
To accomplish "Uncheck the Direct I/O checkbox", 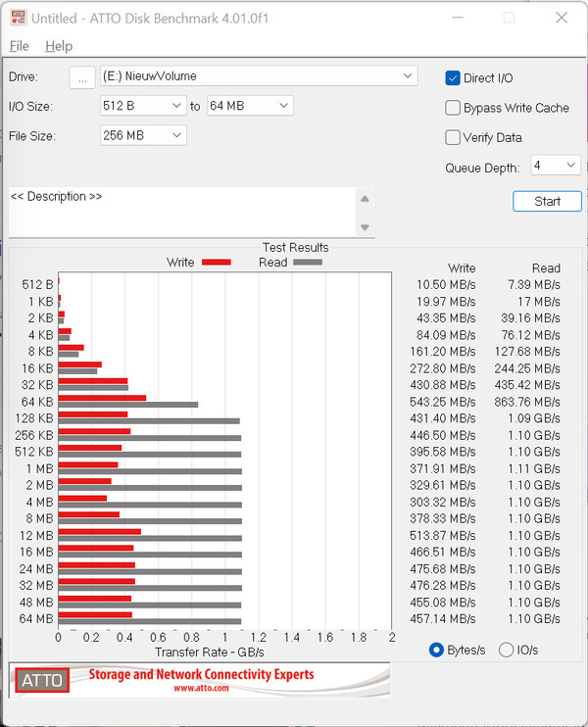I will pyautogui.click(x=453, y=78).
